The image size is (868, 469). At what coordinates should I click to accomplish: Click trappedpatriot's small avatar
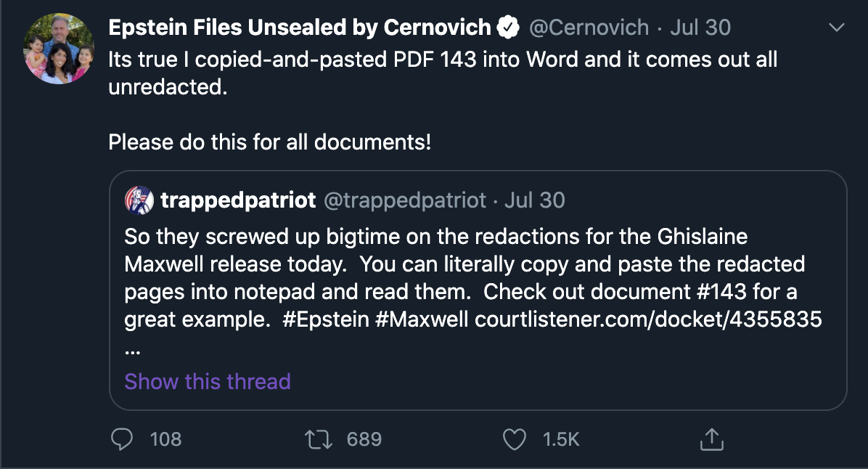click(138, 200)
